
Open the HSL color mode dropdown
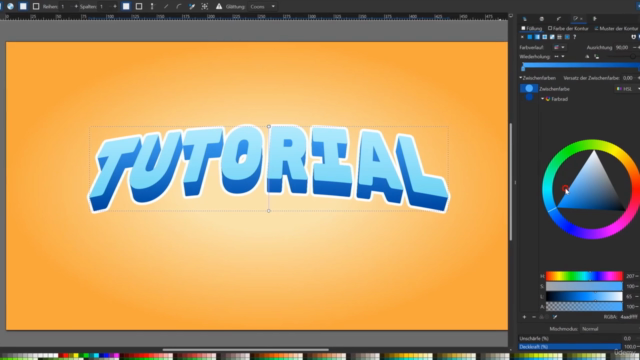[x=627, y=89]
